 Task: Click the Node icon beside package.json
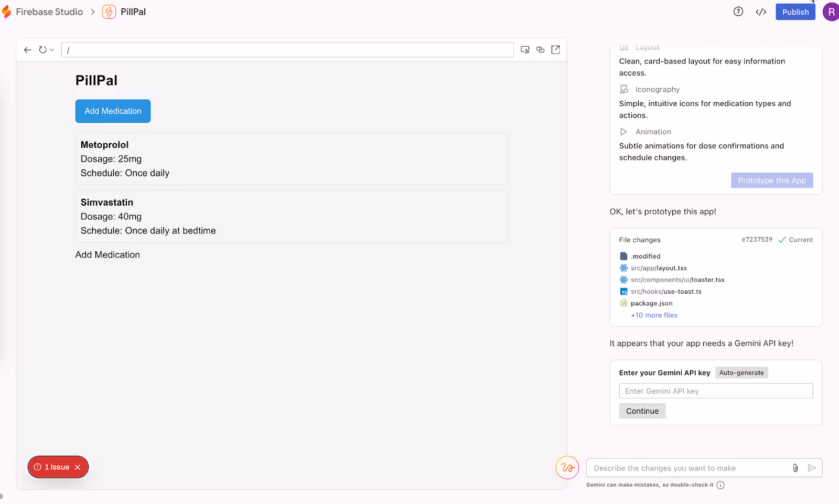point(623,304)
